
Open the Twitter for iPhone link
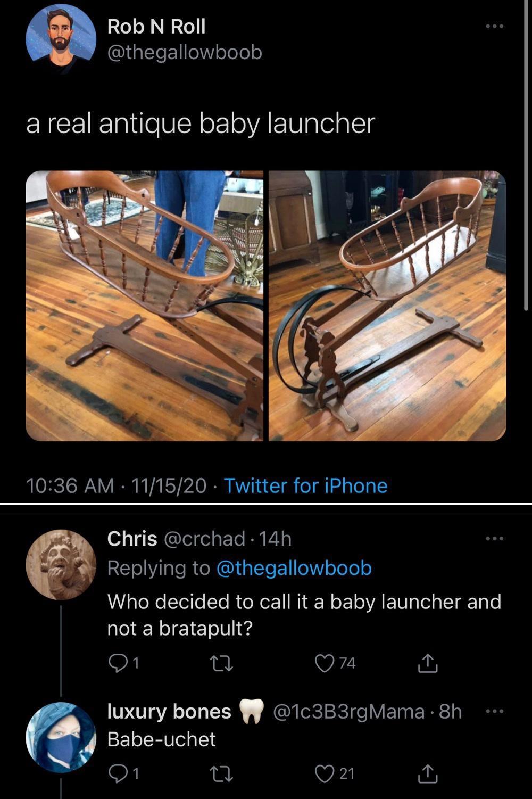[305, 485]
